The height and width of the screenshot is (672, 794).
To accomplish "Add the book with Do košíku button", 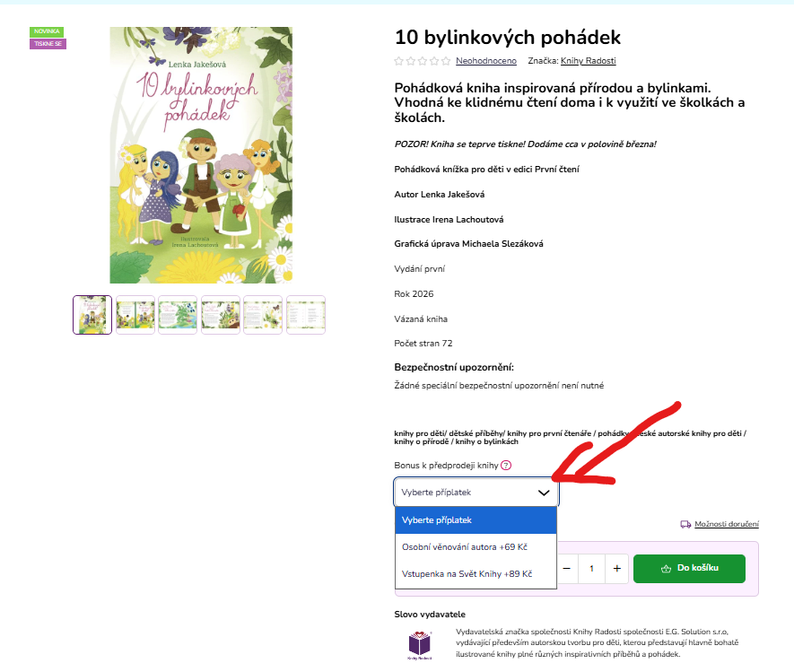I will click(x=689, y=568).
